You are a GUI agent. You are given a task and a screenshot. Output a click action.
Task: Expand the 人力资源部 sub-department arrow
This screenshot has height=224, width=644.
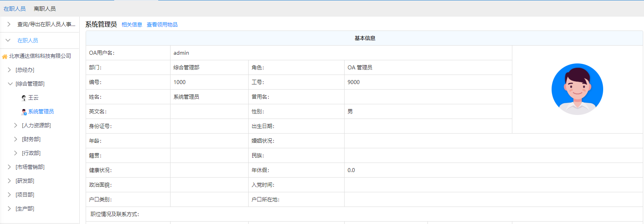(16, 125)
